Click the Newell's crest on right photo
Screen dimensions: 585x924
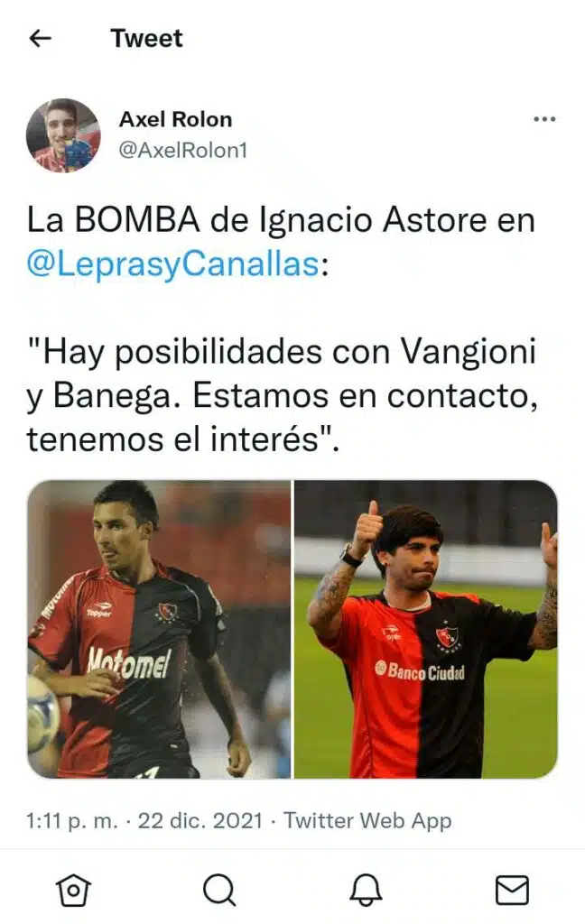pos(448,638)
